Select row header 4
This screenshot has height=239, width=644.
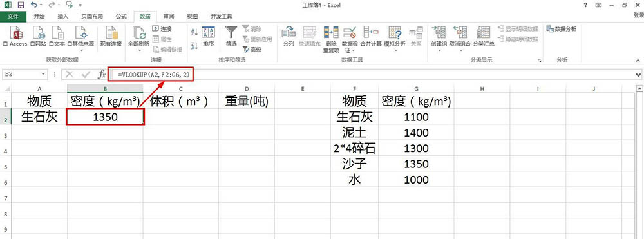pyautogui.click(x=5, y=151)
